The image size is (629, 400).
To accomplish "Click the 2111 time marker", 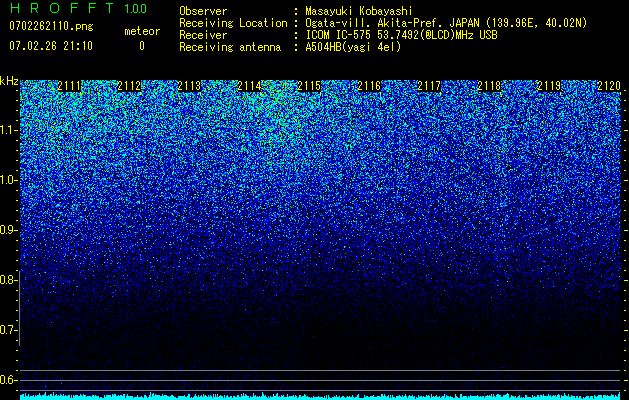I will click(69, 86).
